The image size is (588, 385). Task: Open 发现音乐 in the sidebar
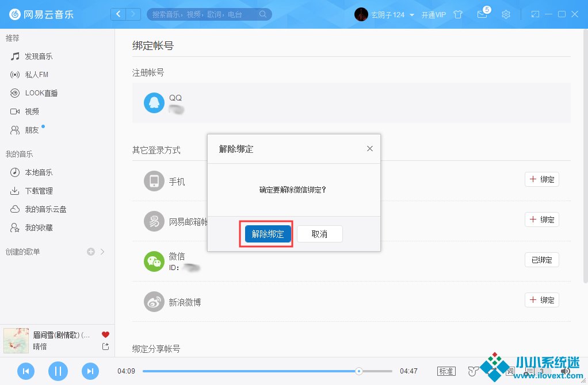(x=38, y=56)
